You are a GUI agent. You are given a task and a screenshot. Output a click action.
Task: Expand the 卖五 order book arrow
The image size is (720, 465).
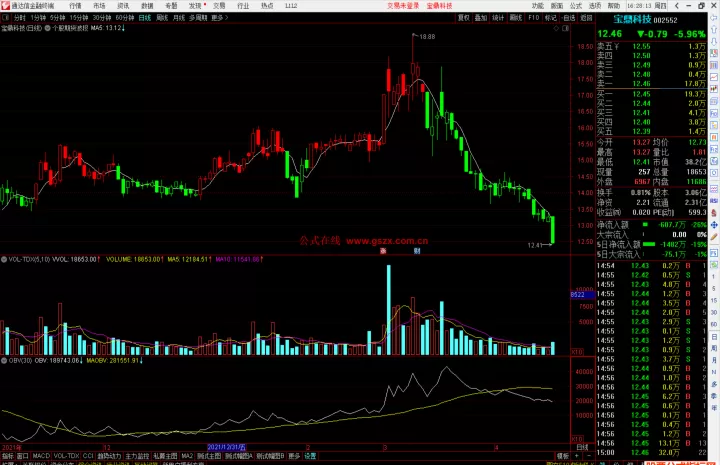point(617,46)
